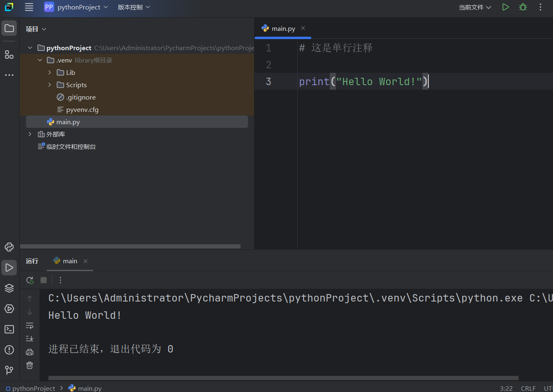The width and height of the screenshot is (553, 392).
Task: Open the Problems tool window
Action: pyautogui.click(x=9, y=350)
